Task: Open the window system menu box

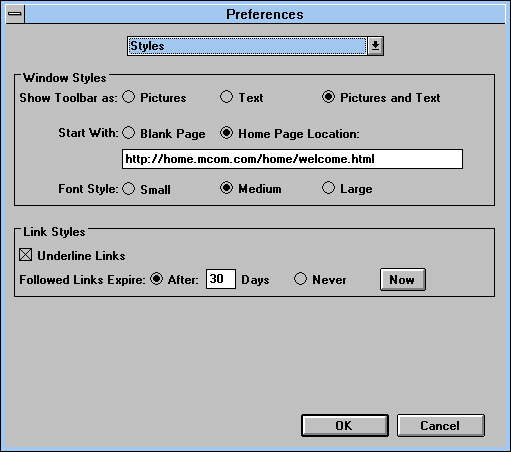Action: (15, 14)
